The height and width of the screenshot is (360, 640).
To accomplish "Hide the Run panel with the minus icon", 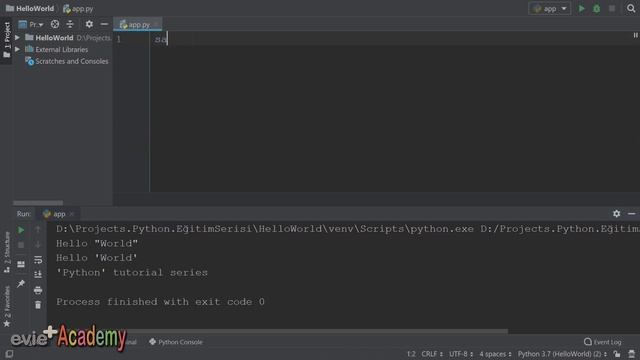I will [x=631, y=213].
